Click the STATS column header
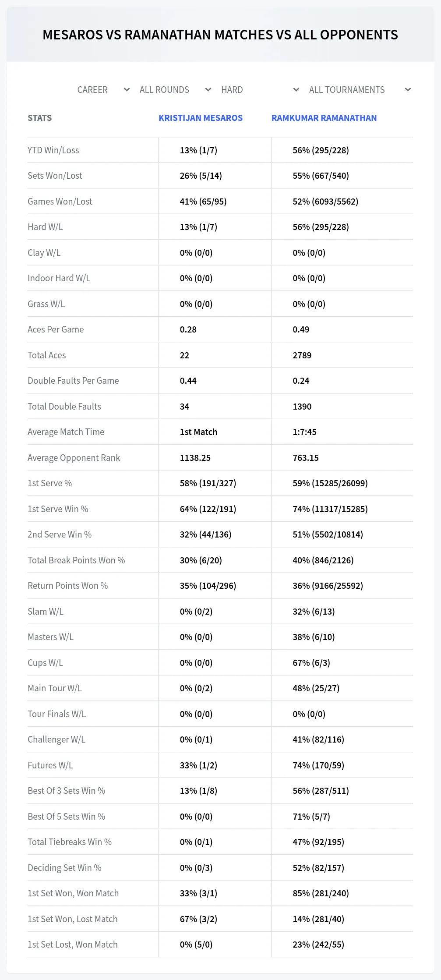441x980 pixels. tap(40, 118)
